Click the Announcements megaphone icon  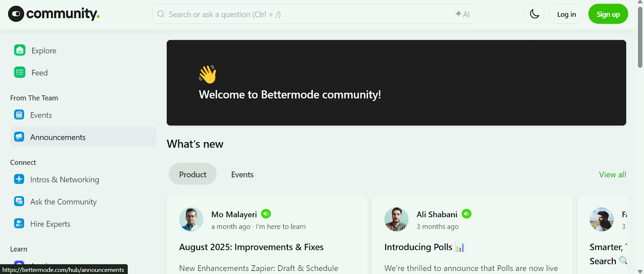click(19, 137)
